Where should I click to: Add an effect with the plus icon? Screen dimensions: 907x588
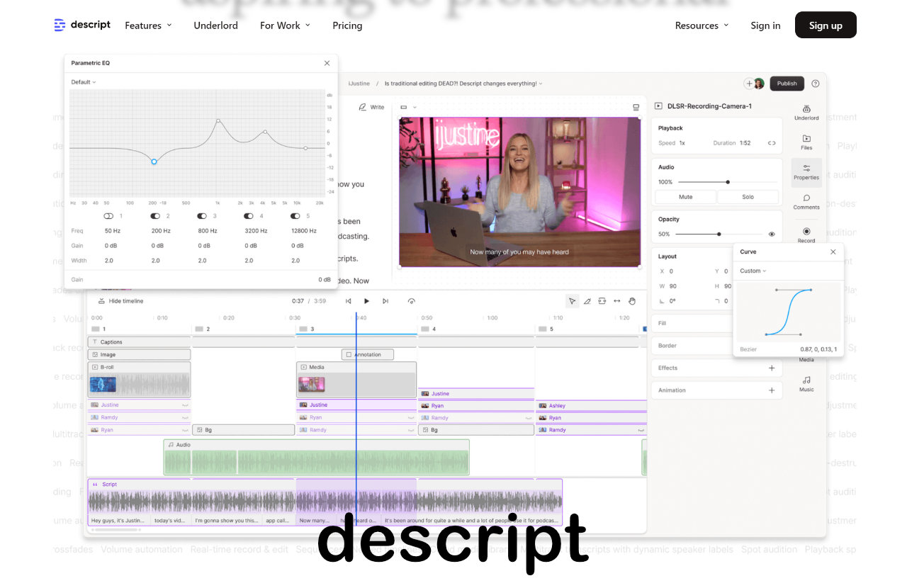click(x=772, y=368)
